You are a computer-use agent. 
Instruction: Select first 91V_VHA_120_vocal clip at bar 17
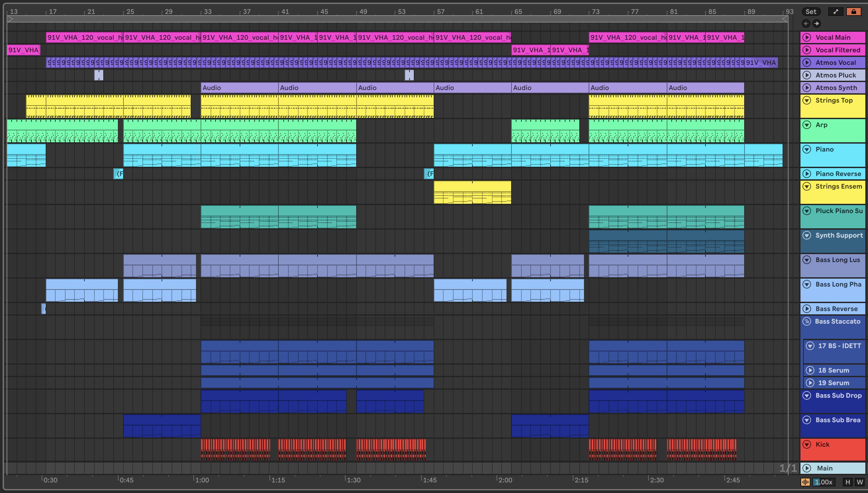tap(85, 37)
